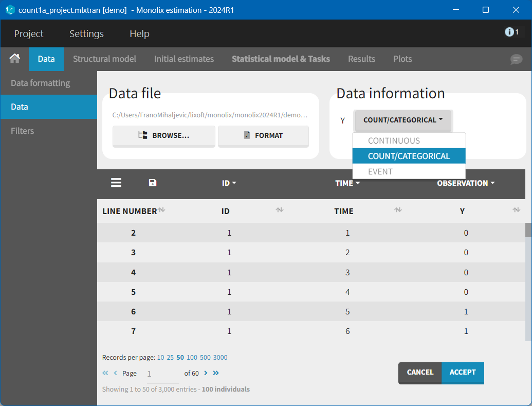
Task: Switch to the Structural model tab
Action: point(104,59)
